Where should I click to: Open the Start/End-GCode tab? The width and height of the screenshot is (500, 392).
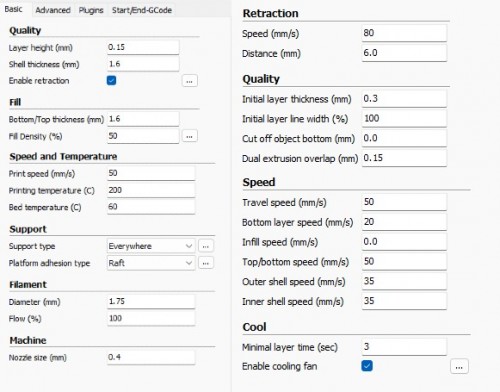click(142, 10)
